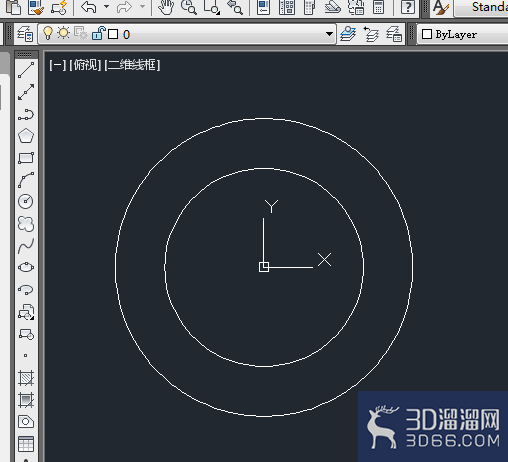Expand the Redo history dropdown arrow
Image resolution: width=508 pixels, height=462 pixels.
click(x=142, y=7)
